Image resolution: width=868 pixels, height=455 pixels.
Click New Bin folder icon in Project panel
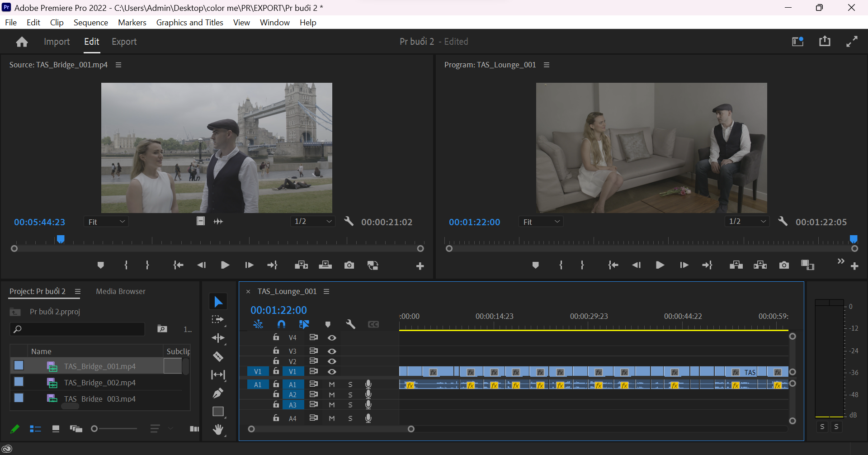coord(162,329)
